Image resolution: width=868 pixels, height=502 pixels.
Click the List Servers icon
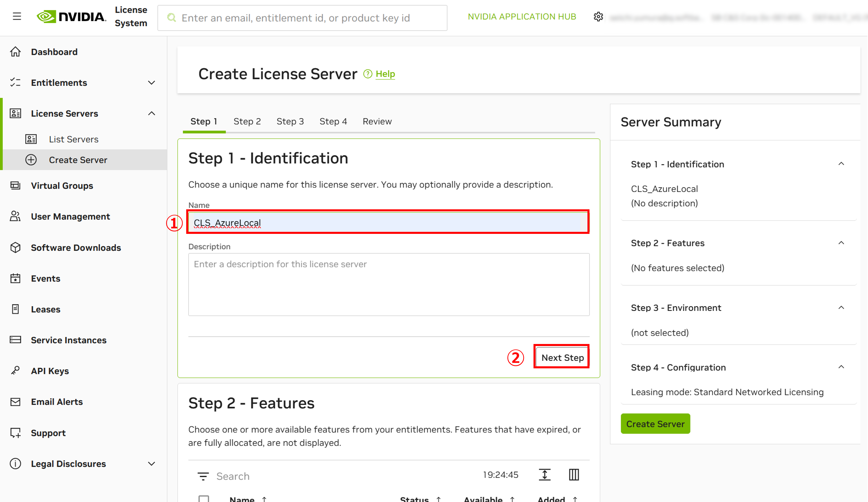(31, 139)
